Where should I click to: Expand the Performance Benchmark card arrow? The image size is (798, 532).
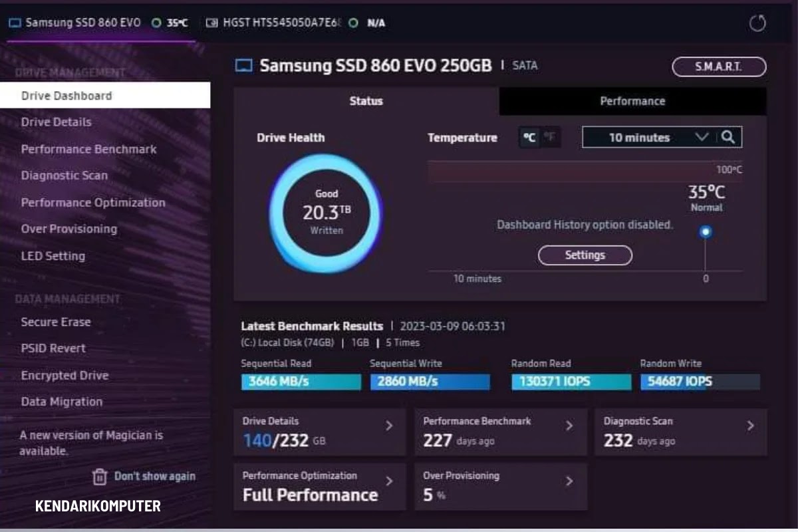point(569,426)
